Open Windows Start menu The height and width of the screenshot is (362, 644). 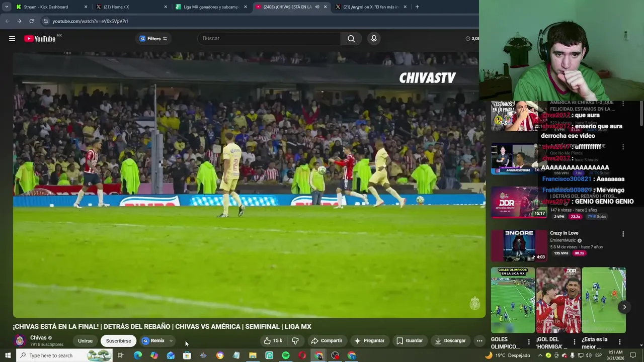click(8, 355)
